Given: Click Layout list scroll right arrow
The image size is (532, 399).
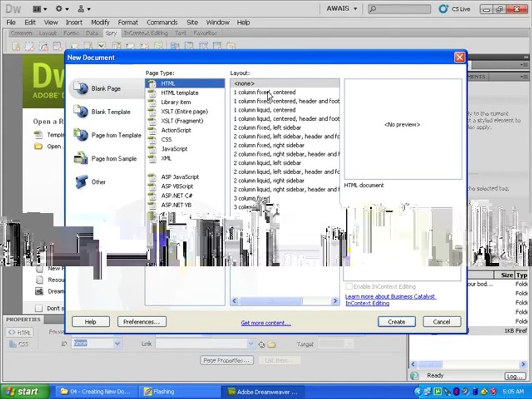Looking at the screenshot, I should point(335,301).
